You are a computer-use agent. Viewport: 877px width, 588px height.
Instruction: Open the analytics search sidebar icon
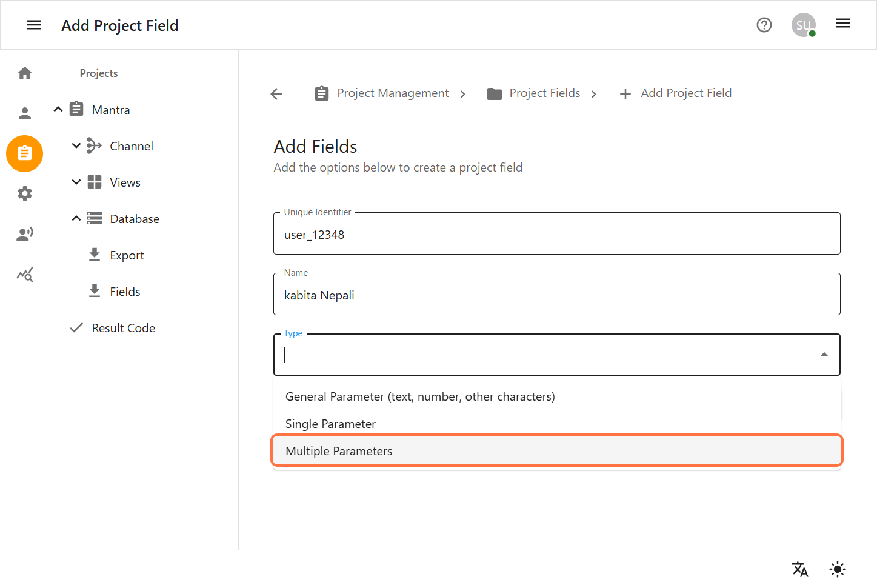coord(24,274)
